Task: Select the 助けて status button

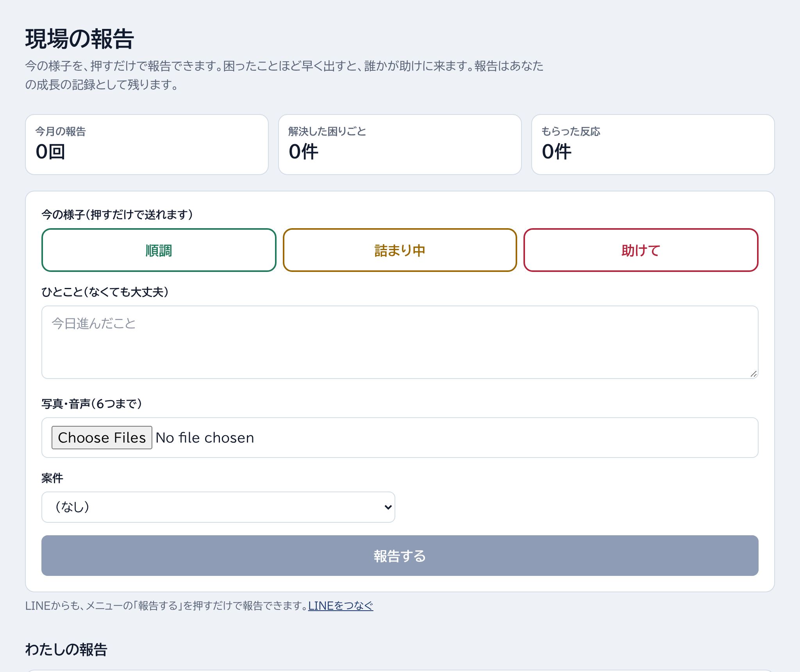Action: click(641, 250)
